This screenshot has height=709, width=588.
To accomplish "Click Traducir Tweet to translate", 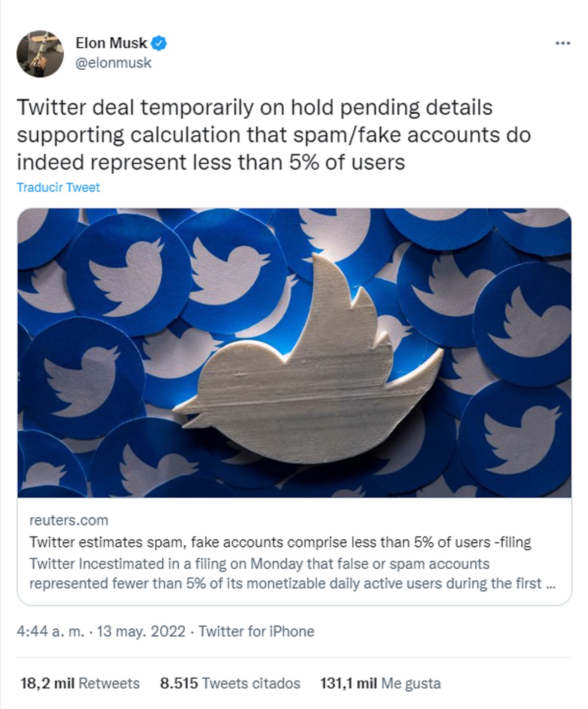I will 58,187.
